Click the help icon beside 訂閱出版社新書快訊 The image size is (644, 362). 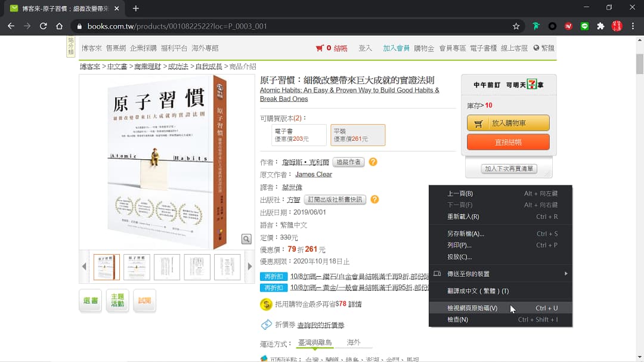click(x=374, y=199)
